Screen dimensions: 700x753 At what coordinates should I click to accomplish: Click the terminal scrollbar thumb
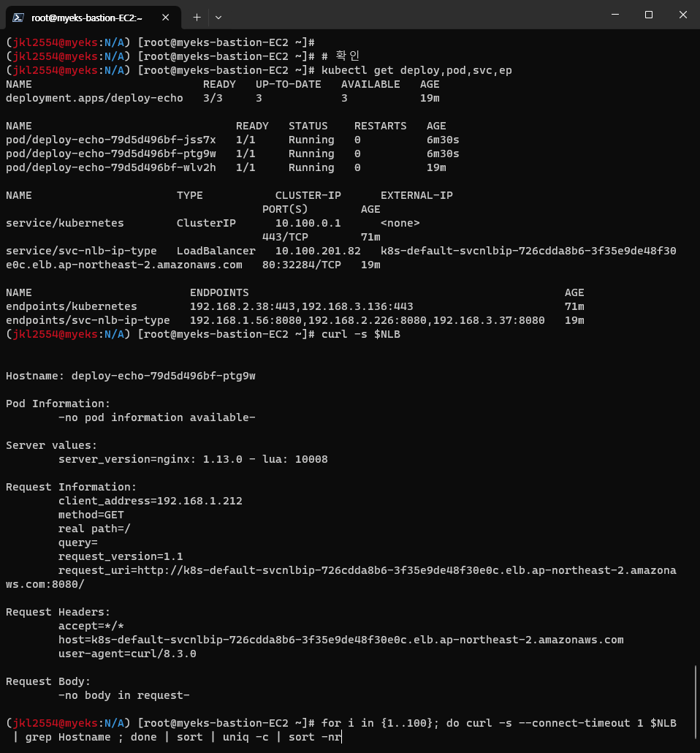click(695, 702)
